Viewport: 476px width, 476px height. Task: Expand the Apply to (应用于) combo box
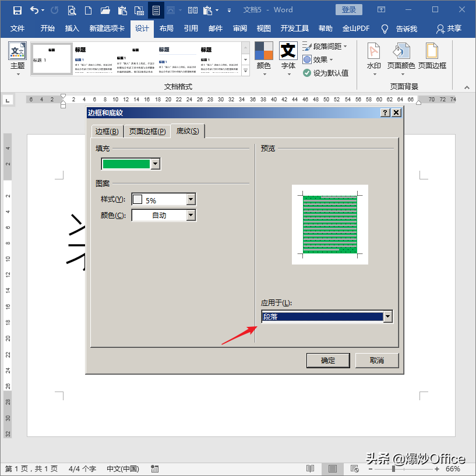pos(388,316)
